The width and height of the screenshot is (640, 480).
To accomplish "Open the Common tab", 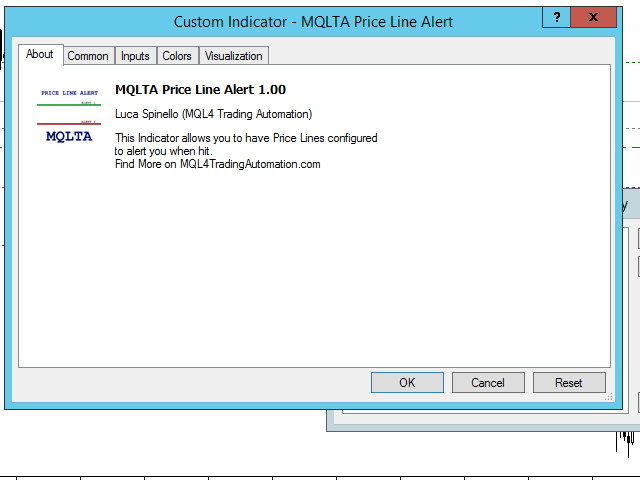I will [x=88, y=56].
